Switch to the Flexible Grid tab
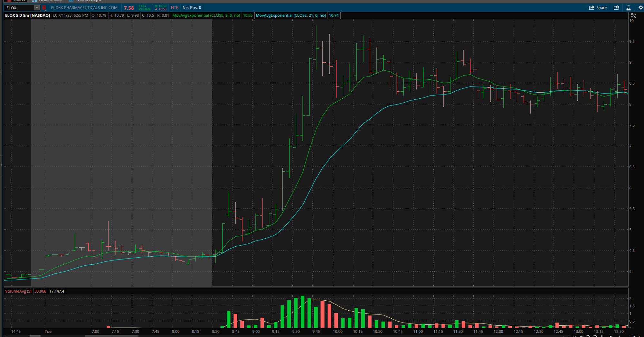This screenshot has width=644, height=337. pos(47,1)
